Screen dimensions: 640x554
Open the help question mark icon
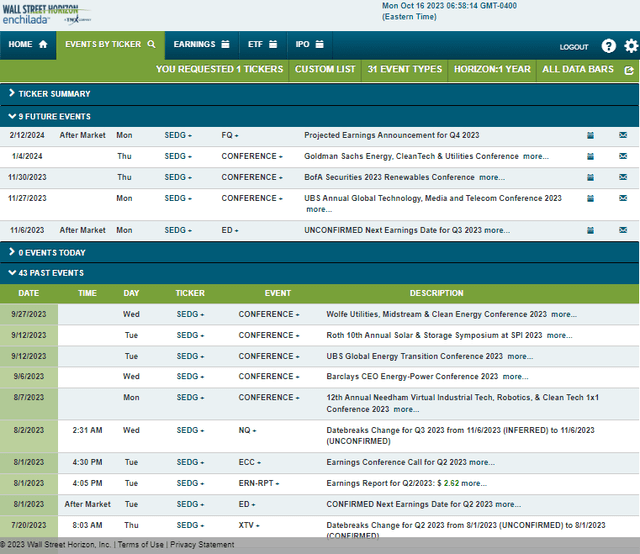[609, 46]
